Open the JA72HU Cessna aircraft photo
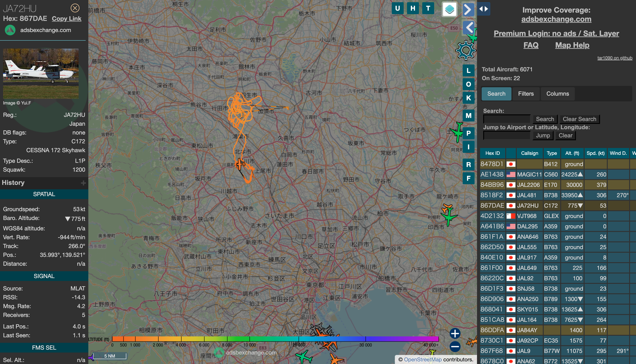The height and width of the screenshot is (364, 636). pyautogui.click(x=41, y=73)
